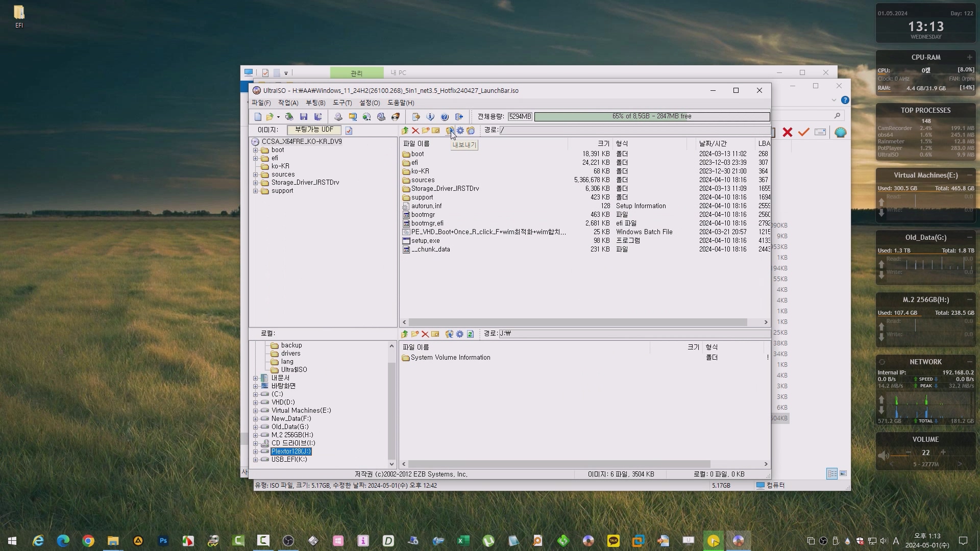Click the Up folder arrow in local pane toolbar
980x551 pixels.
404,334
